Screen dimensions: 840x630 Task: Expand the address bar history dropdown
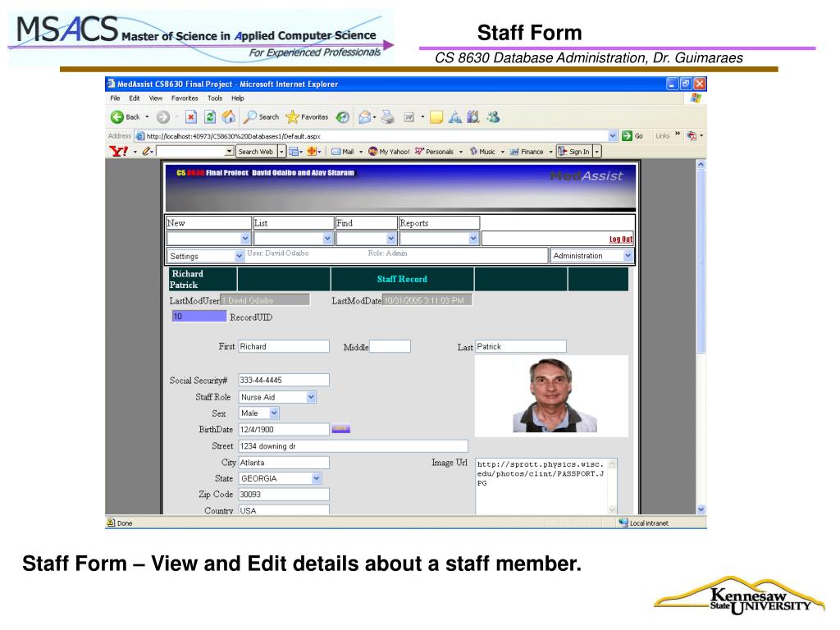coord(613,136)
